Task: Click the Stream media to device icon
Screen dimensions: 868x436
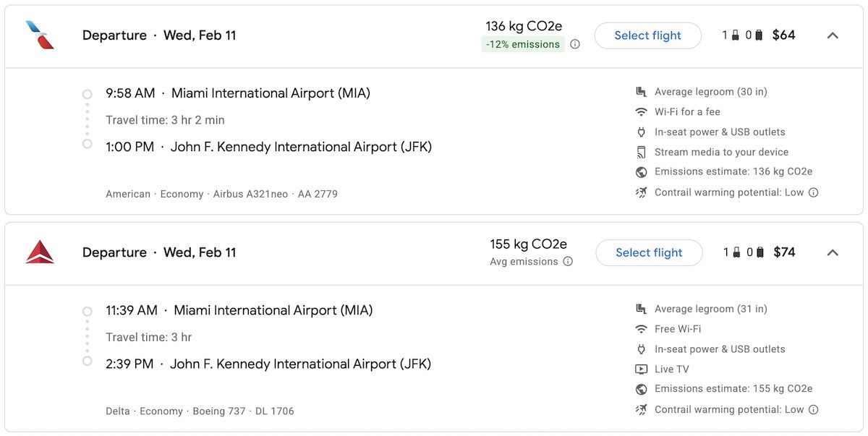Action: point(641,152)
